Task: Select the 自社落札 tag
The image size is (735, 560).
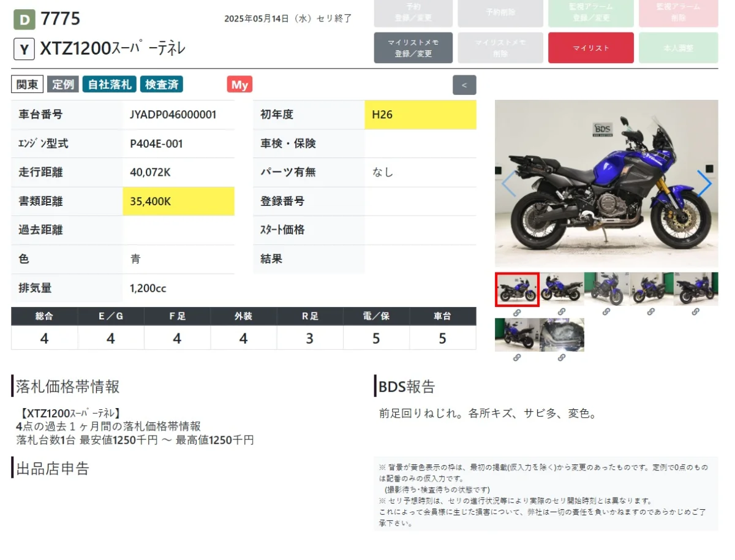Action: 110,85
